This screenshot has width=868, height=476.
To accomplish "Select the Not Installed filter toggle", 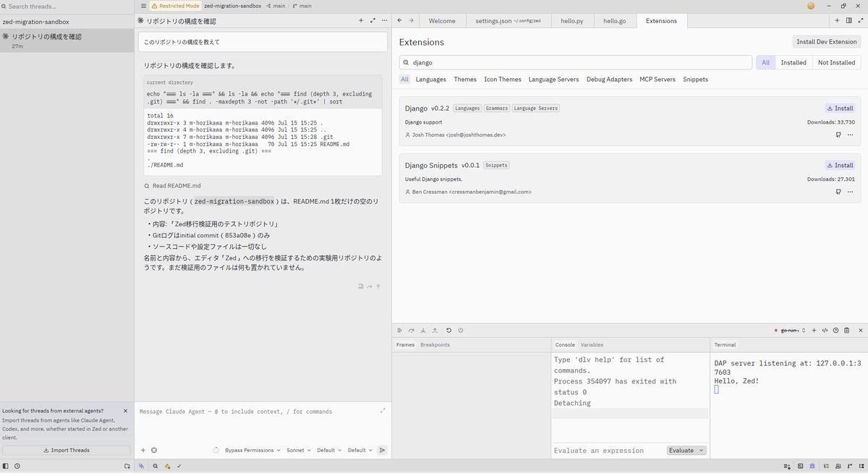I will tap(836, 63).
